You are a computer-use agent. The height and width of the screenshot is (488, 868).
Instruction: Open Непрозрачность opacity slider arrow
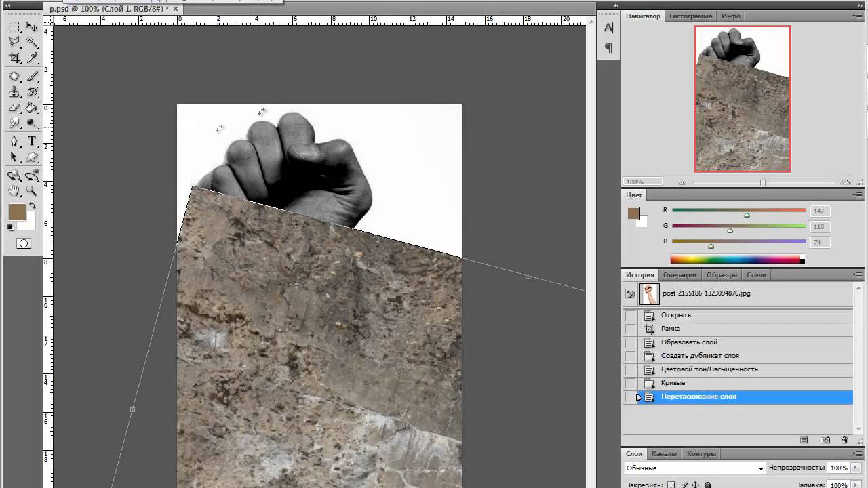click(x=856, y=468)
